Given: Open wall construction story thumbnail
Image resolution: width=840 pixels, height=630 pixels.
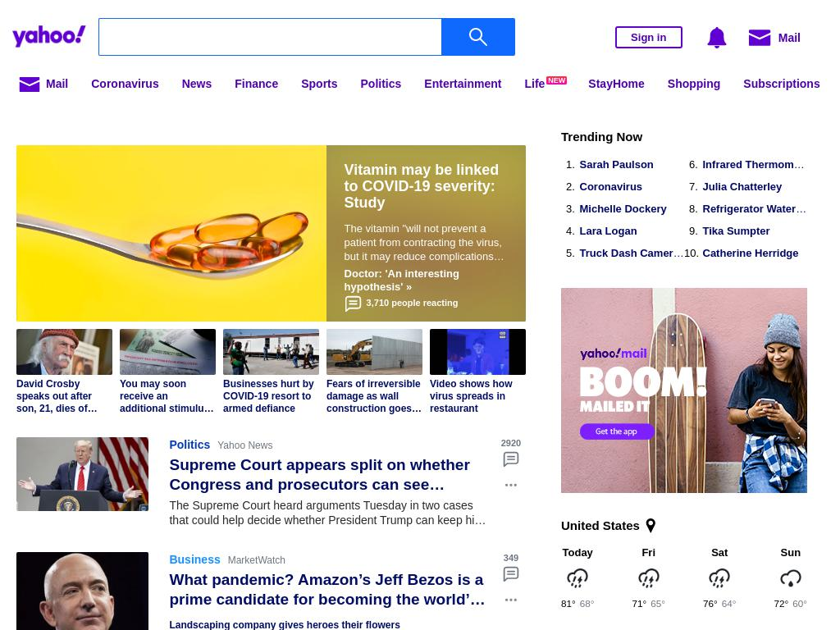Looking at the screenshot, I should (374, 351).
